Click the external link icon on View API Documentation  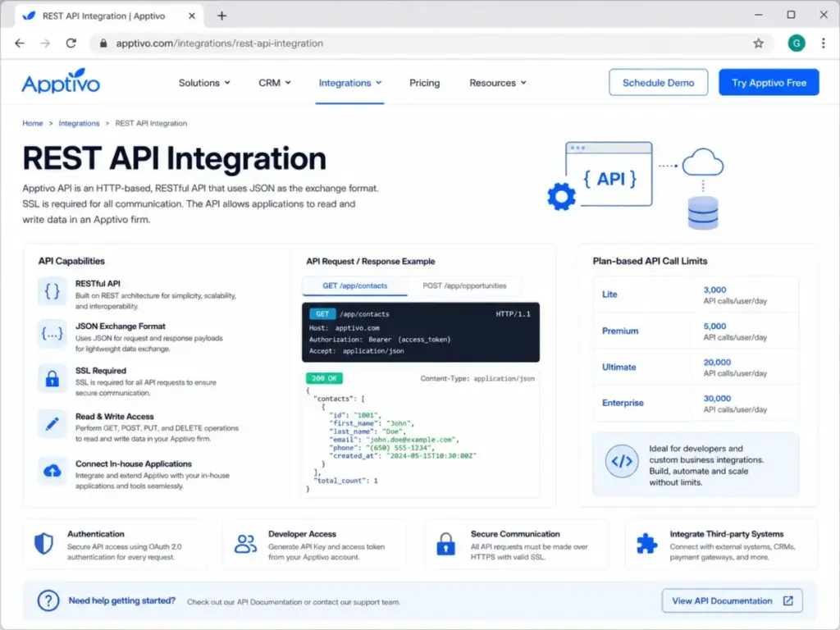tap(788, 600)
